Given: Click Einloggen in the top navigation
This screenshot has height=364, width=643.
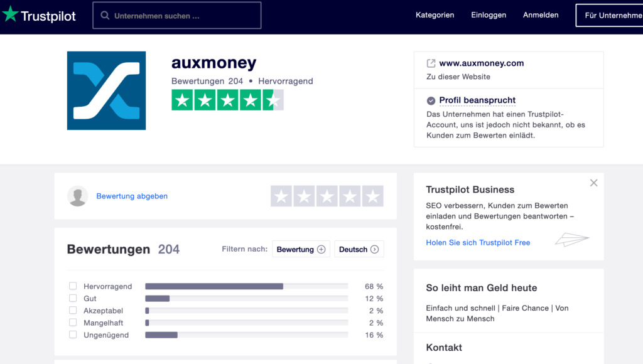Looking at the screenshot, I should pyautogui.click(x=489, y=15).
